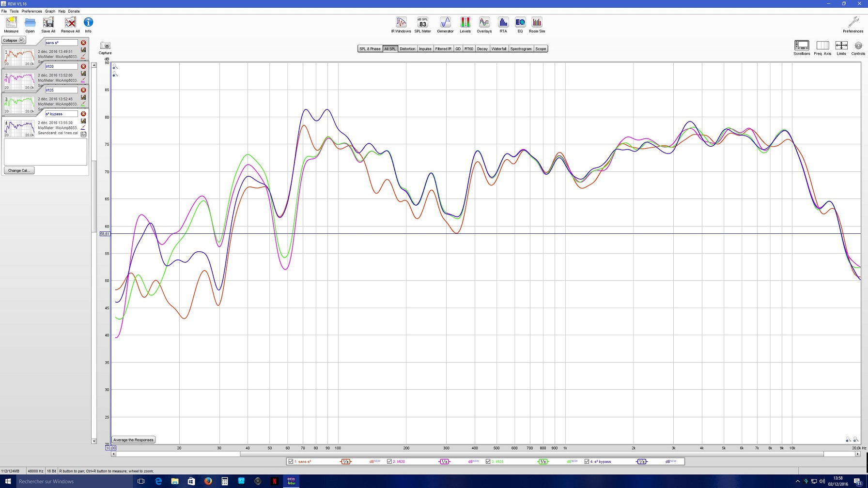The width and height of the screenshot is (868, 488).
Task: Change trace colour for 's² bypass' measurement
Action: 83,128
